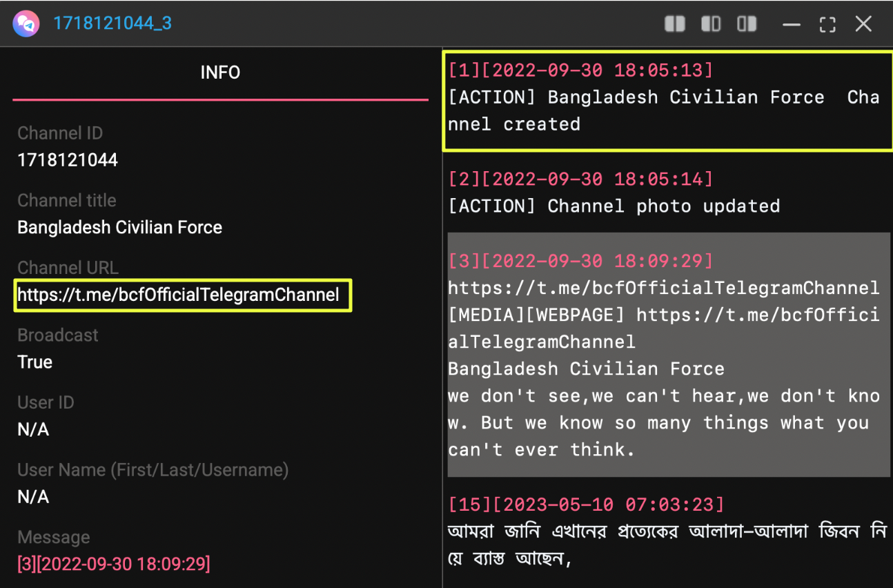Minimize the viewer window
The width and height of the screenshot is (893, 588).
[x=791, y=25]
